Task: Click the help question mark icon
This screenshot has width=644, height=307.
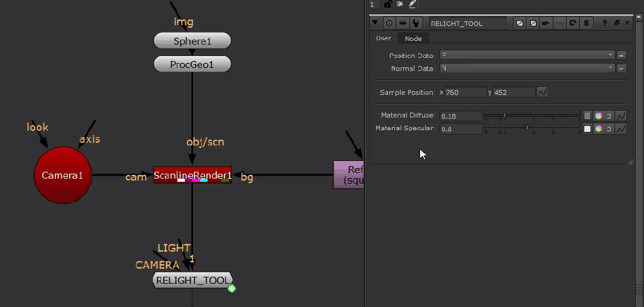Action: [x=604, y=23]
